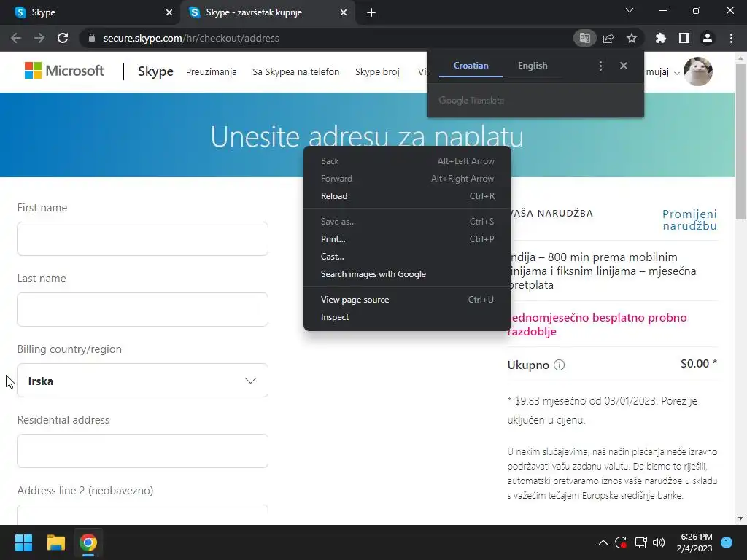Open File Explorer from the taskbar

click(55, 542)
